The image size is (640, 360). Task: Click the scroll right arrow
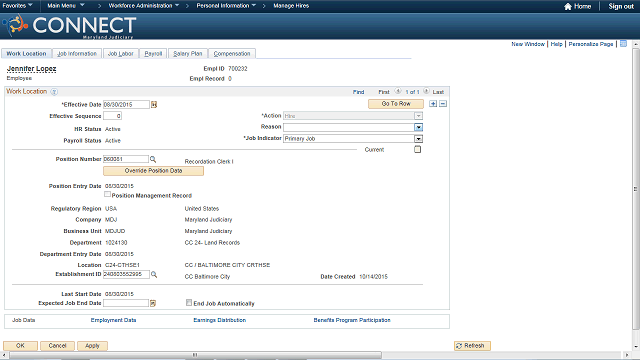pyautogui.click(x=627, y=355)
